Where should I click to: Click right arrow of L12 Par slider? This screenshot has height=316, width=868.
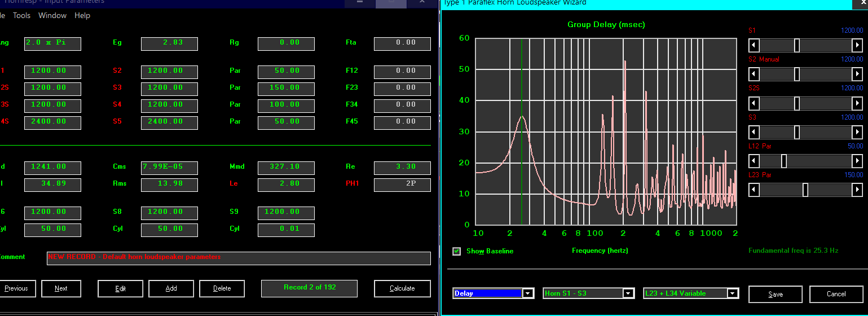pyautogui.click(x=857, y=161)
